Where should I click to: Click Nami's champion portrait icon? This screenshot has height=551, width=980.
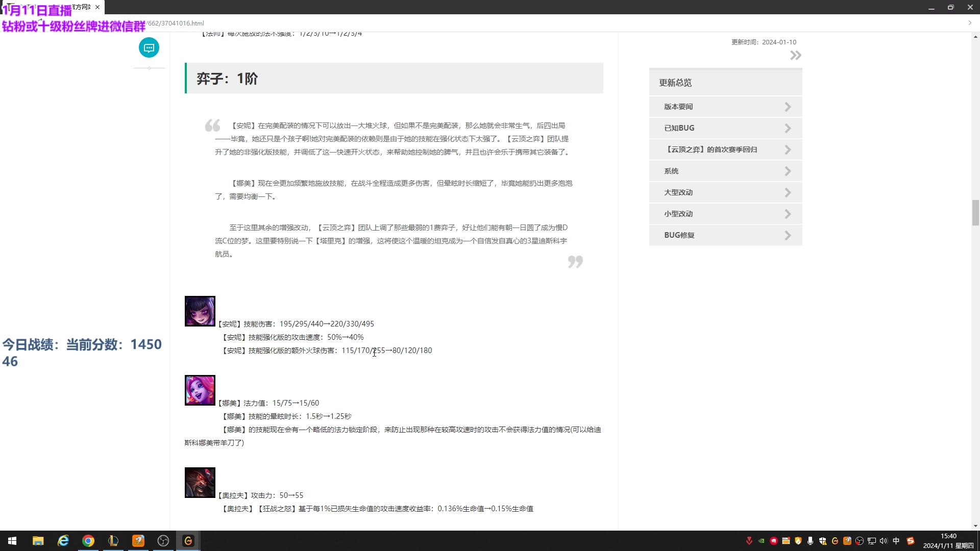pyautogui.click(x=200, y=390)
